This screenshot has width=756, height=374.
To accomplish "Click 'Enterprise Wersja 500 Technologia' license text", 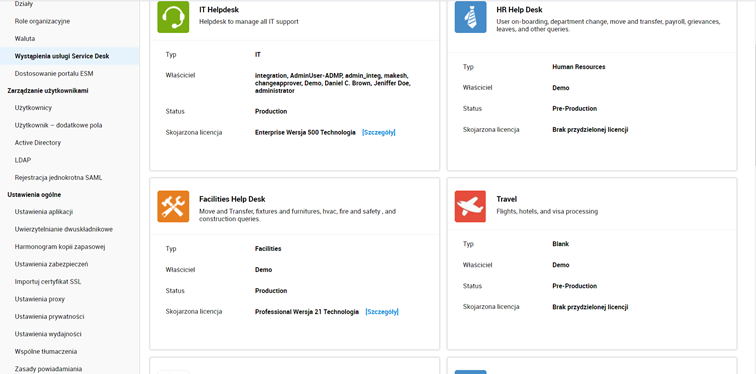I will click(305, 133).
